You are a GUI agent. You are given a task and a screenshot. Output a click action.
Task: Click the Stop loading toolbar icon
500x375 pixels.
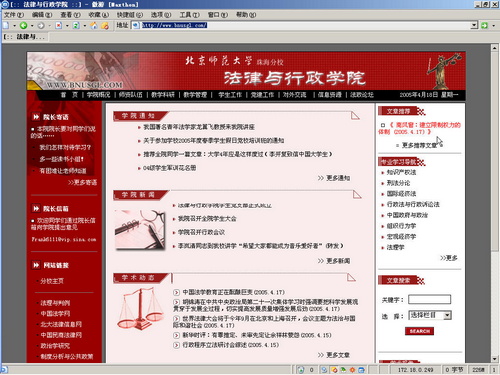58,25
